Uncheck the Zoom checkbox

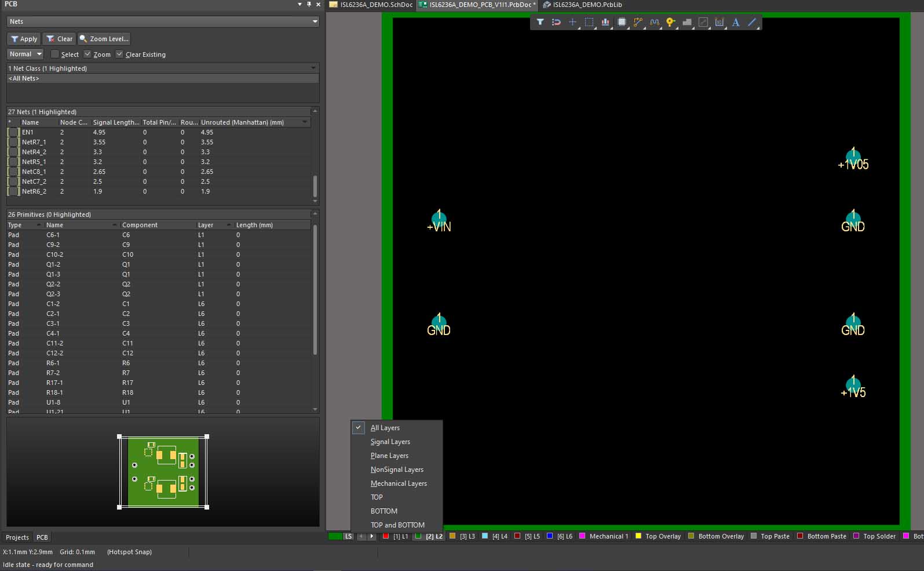point(87,54)
